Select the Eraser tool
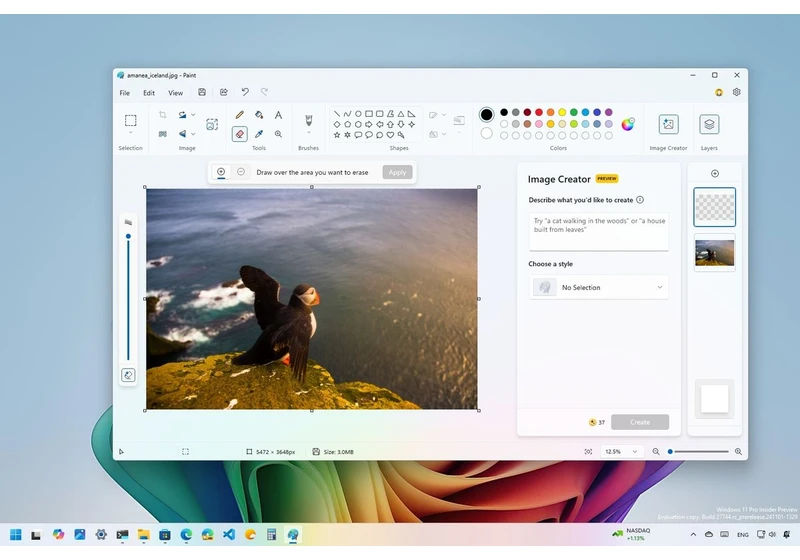Viewport: 800px width, 560px height. [x=239, y=134]
